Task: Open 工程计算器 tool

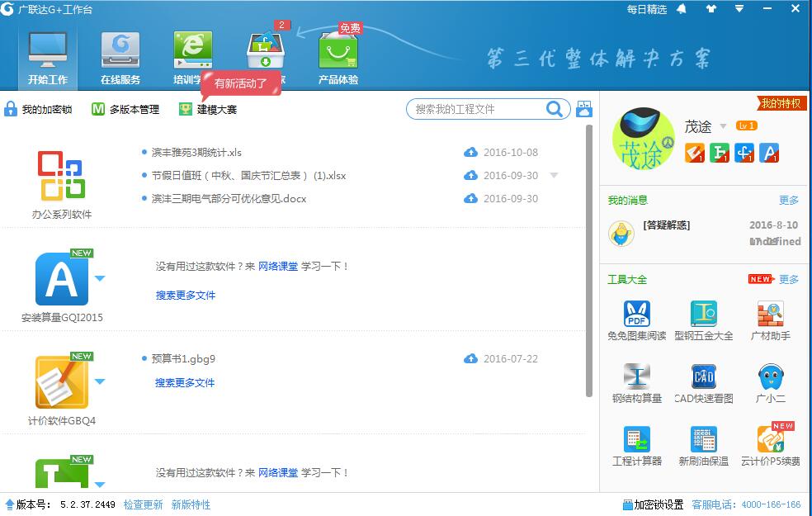Action: pos(637,446)
